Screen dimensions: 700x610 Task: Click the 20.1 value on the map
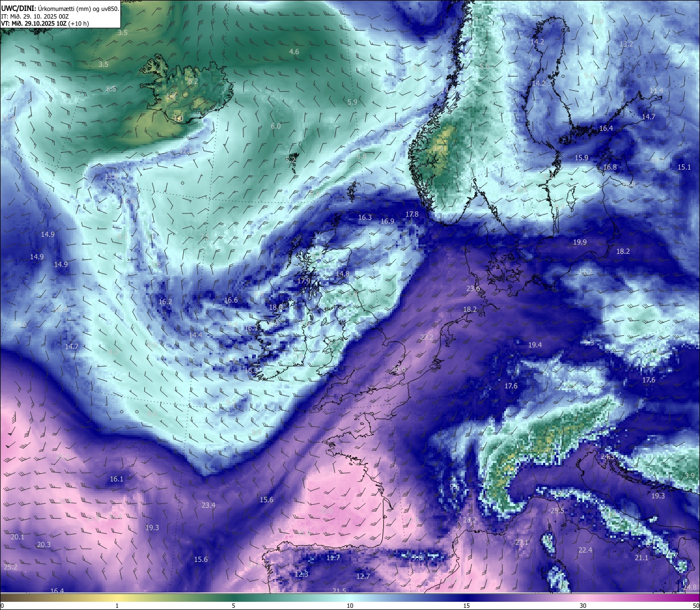[17, 537]
